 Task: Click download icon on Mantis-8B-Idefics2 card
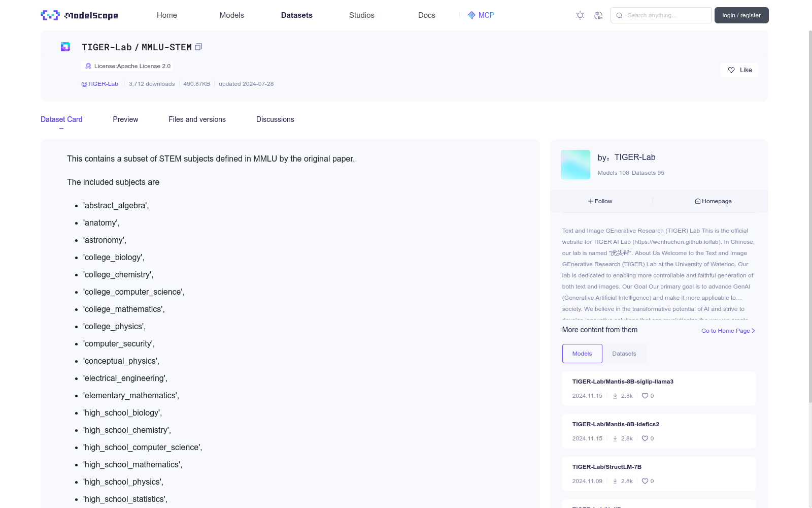point(615,438)
